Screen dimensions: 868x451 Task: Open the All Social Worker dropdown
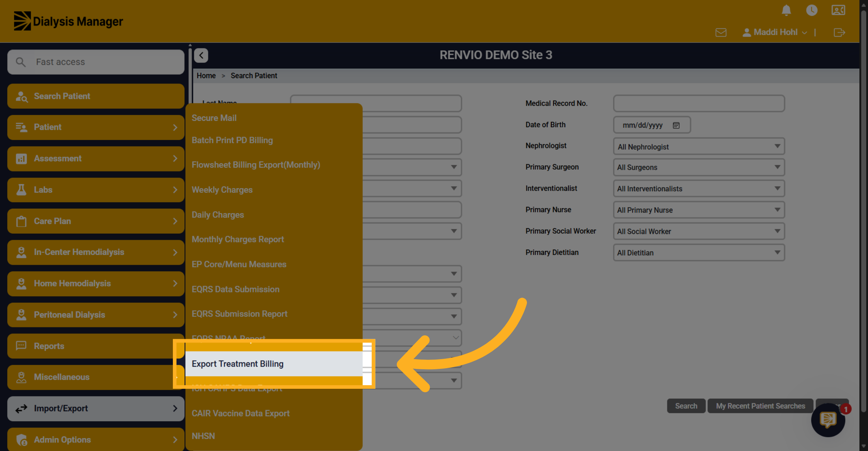[699, 231]
